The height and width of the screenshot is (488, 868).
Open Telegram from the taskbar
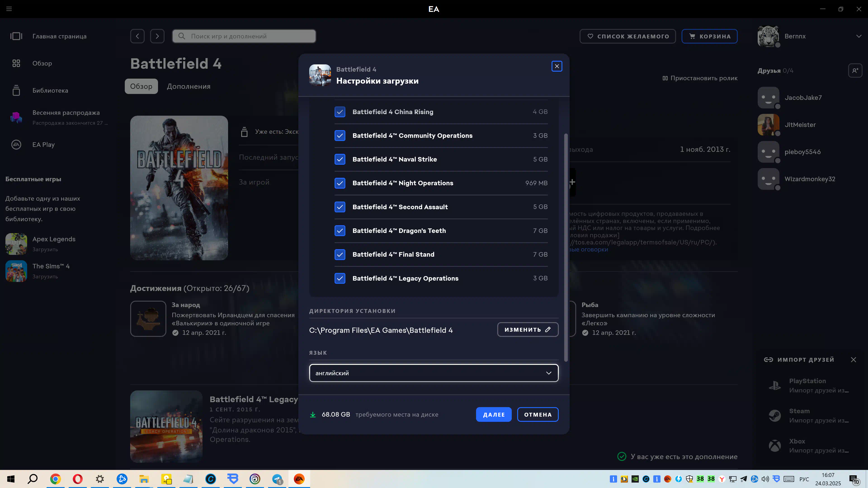tap(277, 479)
